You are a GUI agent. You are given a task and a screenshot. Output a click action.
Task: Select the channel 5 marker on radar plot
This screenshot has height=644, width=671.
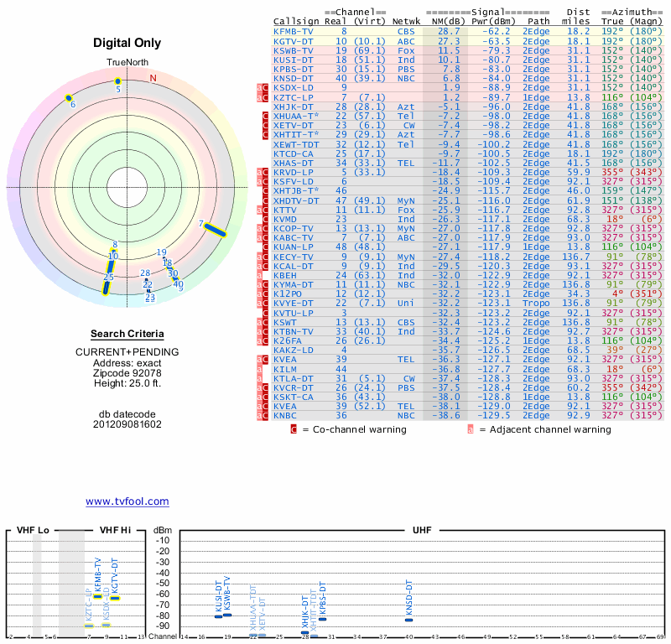[x=118, y=81]
